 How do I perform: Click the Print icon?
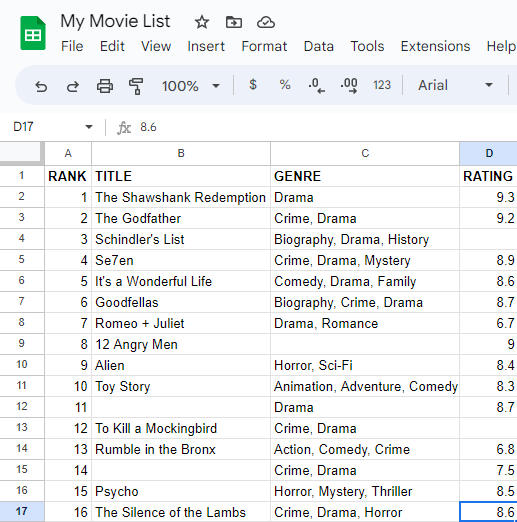point(105,86)
